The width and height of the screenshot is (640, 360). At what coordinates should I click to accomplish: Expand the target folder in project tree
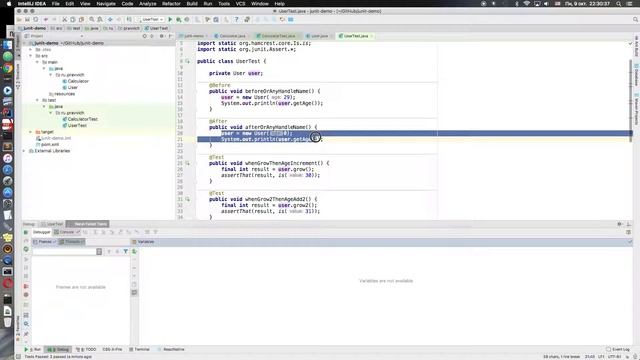pyautogui.click(x=31, y=132)
